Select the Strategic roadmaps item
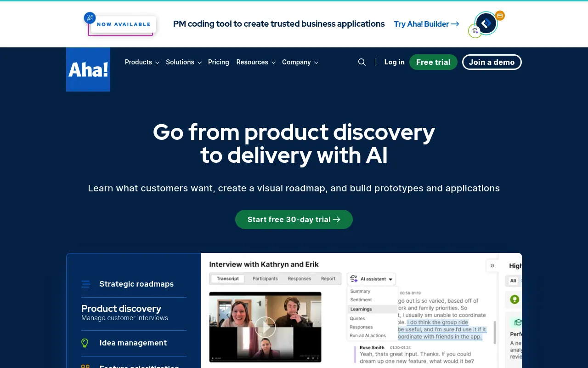The image size is (588, 368). [134, 284]
